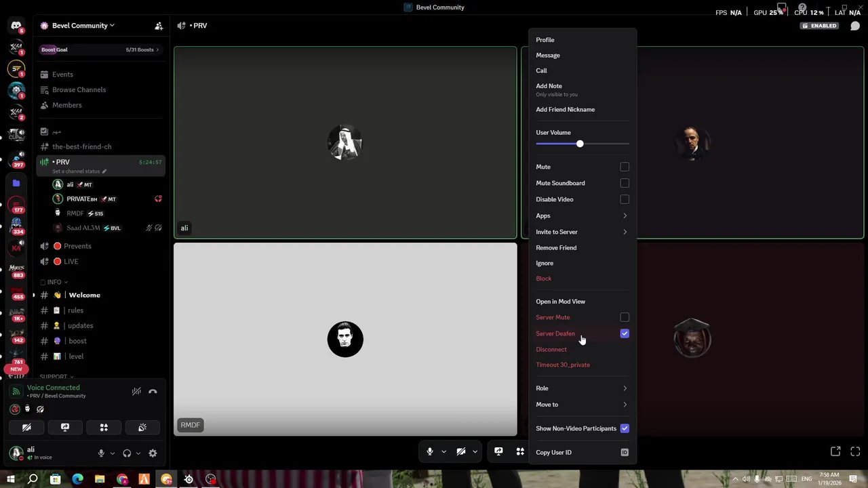This screenshot has height=488, width=868.
Task: Collapse the INFO category
Action: pyautogui.click(x=54, y=282)
